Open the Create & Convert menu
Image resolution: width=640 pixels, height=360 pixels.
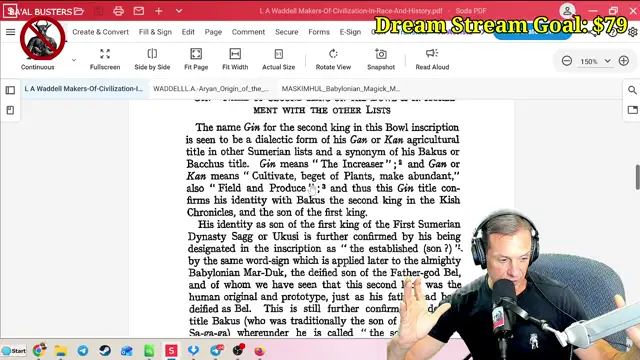(100, 32)
